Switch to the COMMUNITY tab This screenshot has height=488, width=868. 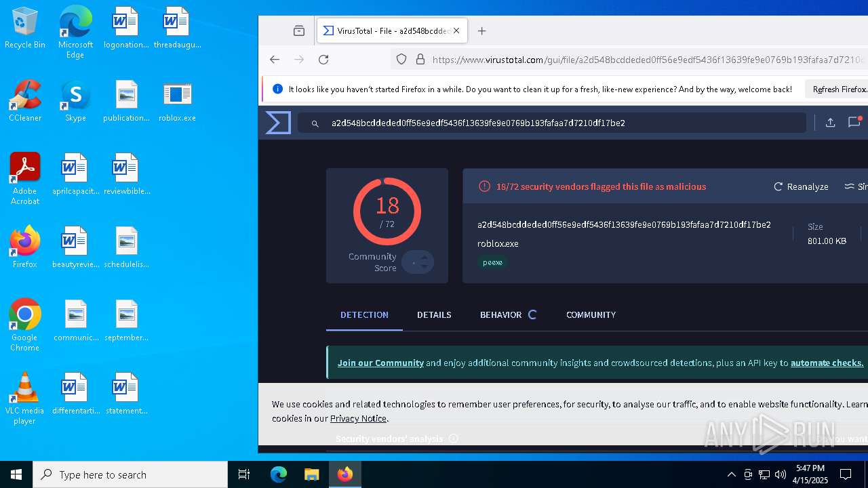pyautogui.click(x=591, y=314)
